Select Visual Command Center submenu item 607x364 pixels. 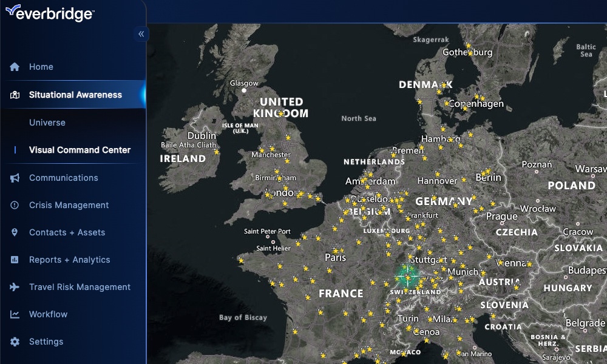click(x=80, y=150)
